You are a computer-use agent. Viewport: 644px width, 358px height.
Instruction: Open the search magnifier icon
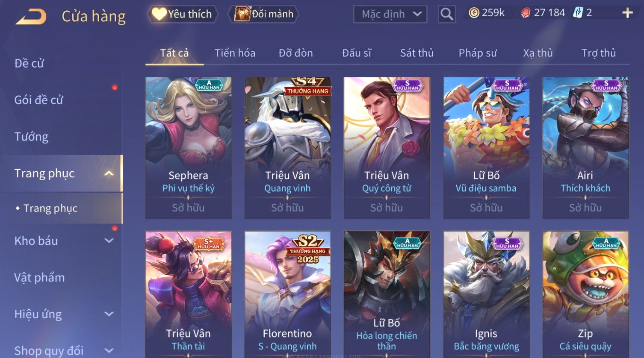coord(447,14)
